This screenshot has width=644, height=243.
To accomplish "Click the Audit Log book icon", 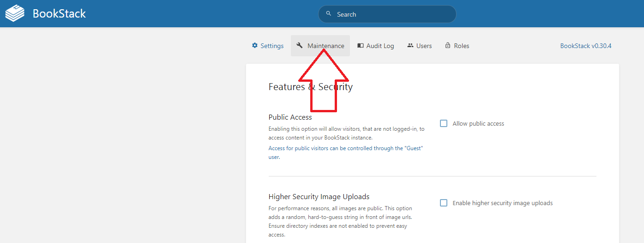I will (361, 46).
